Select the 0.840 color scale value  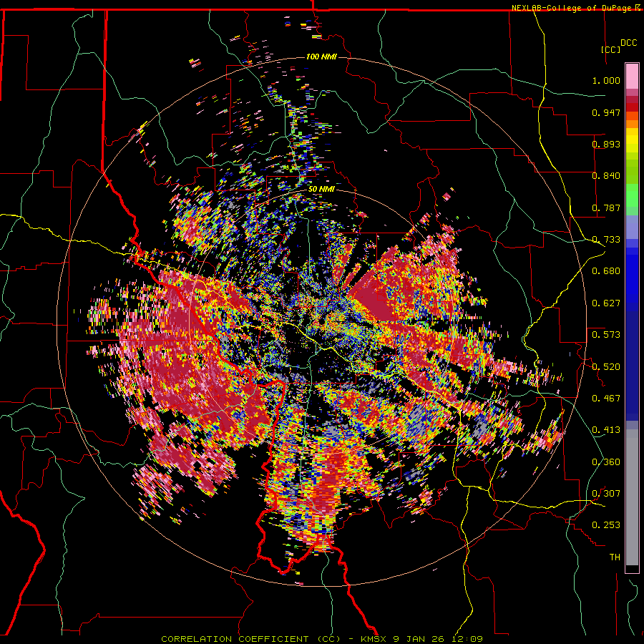click(606, 176)
